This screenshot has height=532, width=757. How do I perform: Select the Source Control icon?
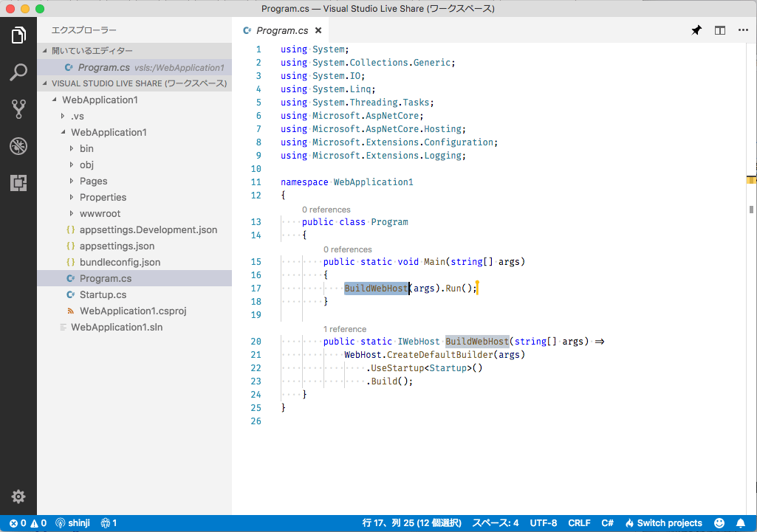click(18, 108)
